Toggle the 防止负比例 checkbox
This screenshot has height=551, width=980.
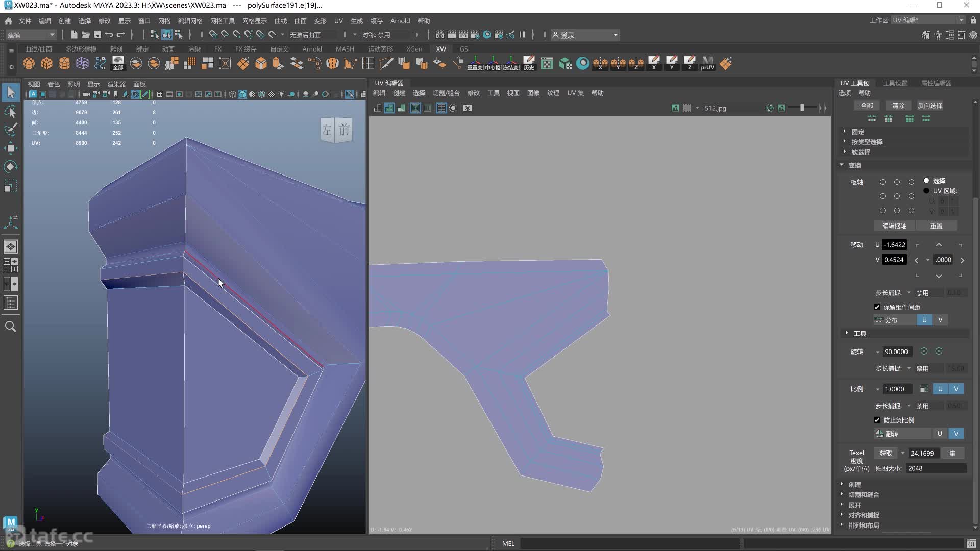click(877, 420)
